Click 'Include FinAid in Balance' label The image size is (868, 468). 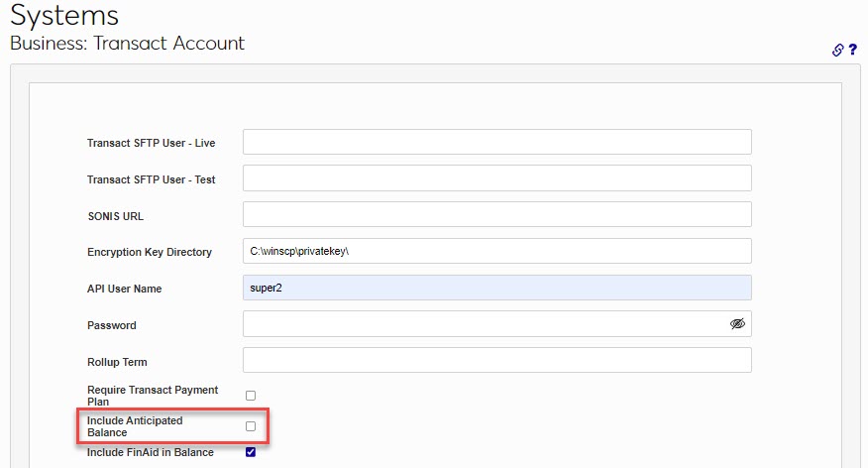point(150,452)
